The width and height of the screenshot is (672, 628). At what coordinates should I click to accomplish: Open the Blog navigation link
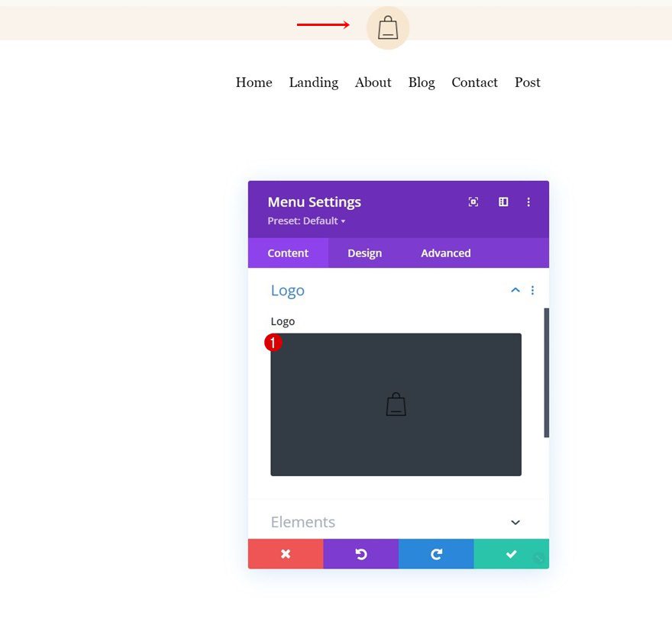point(422,82)
